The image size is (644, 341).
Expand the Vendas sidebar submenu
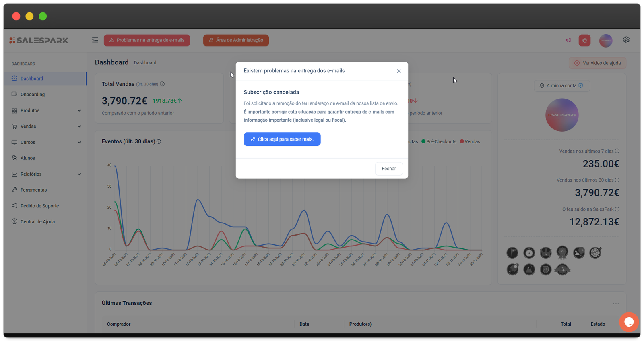(x=46, y=126)
